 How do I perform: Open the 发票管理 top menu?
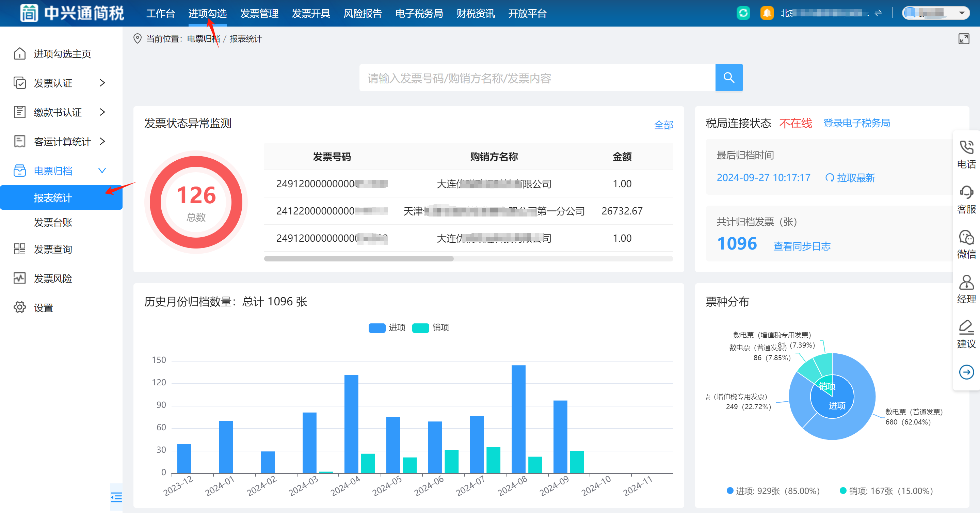pyautogui.click(x=259, y=14)
